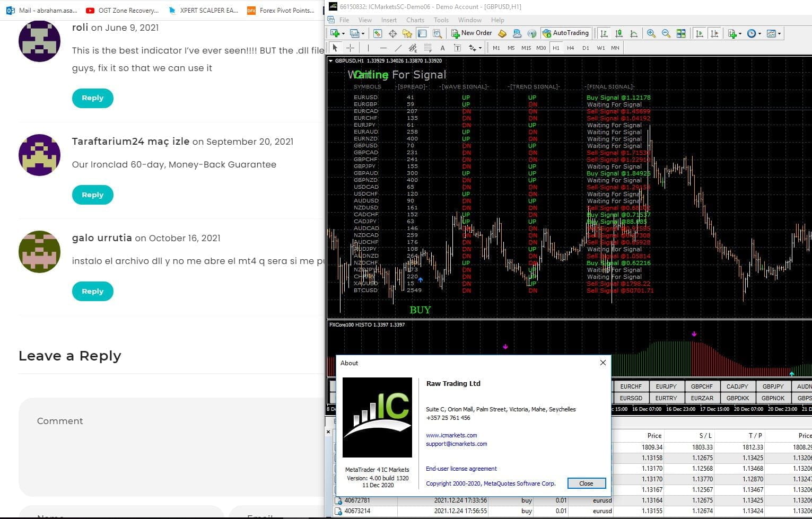Expand the Templates dropdown

point(779,33)
